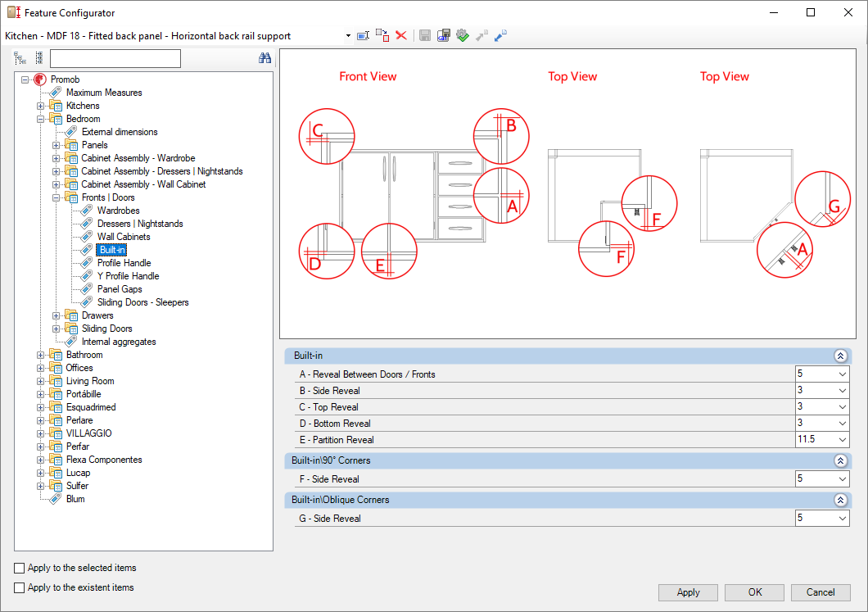This screenshot has width=868, height=612.
Task: Open B - Side Reveal value dropdown
Action: 842,391
